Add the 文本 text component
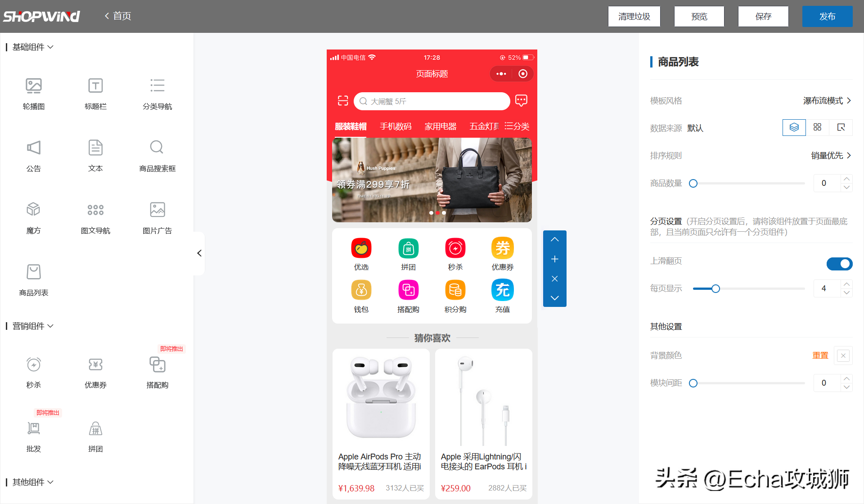Image resolution: width=864 pixels, height=504 pixels. click(95, 156)
